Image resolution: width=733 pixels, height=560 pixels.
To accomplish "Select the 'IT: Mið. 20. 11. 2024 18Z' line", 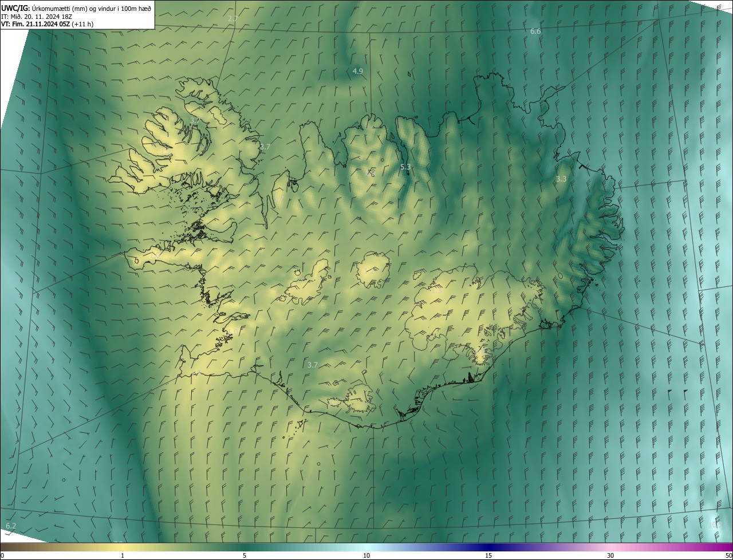I will point(36,16).
